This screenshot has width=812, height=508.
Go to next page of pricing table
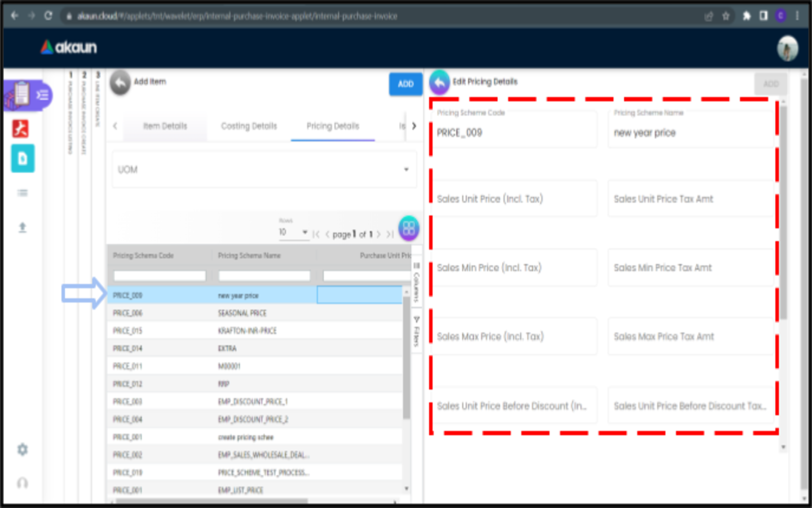pos(379,234)
